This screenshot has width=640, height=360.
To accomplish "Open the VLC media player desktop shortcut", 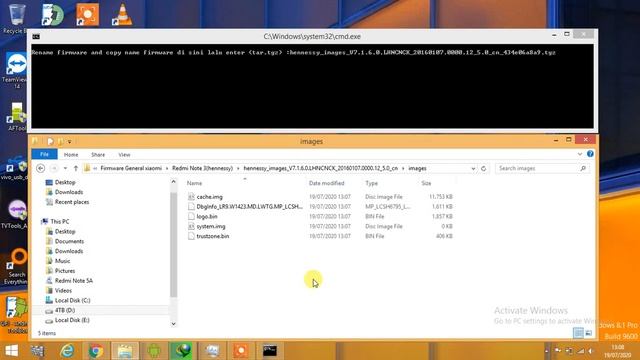I will (x=122, y=15).
